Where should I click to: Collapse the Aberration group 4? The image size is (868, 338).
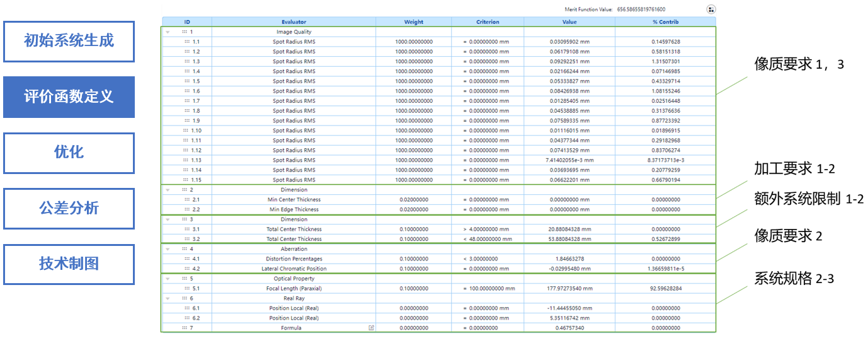[x=168, y=249]
